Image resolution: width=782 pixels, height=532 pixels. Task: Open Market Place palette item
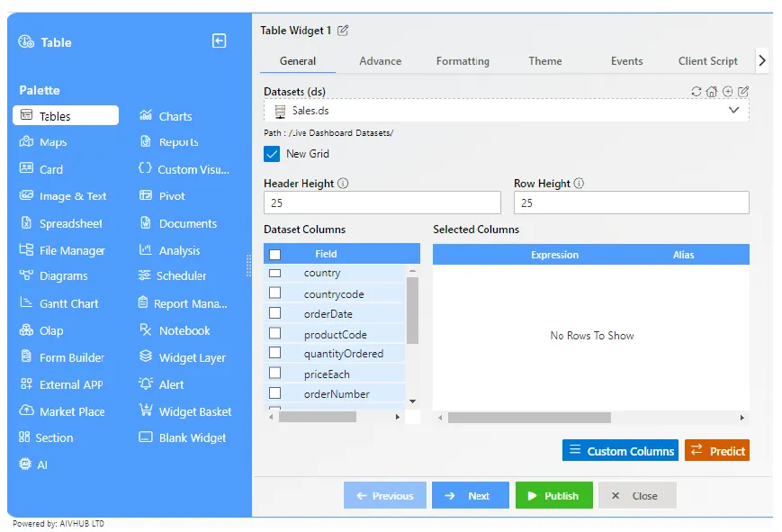pos(62,411)
